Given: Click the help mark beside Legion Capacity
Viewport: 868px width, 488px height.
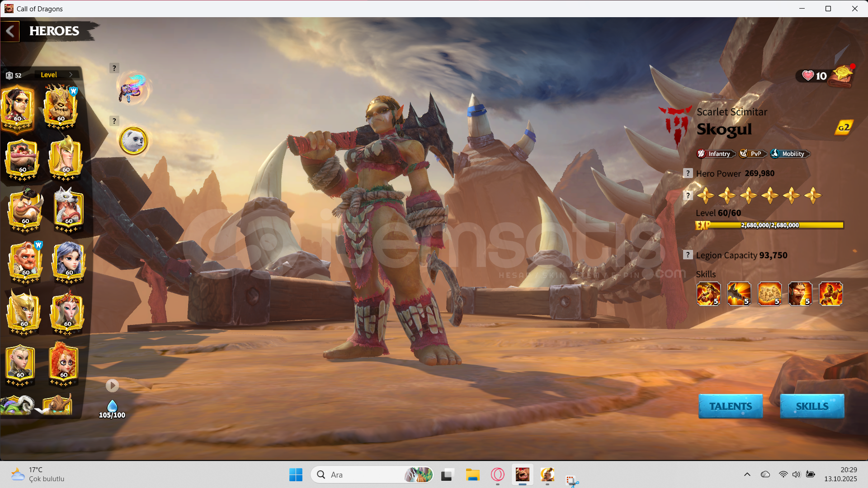Looking at the screenshot, I should pos(688,255).
